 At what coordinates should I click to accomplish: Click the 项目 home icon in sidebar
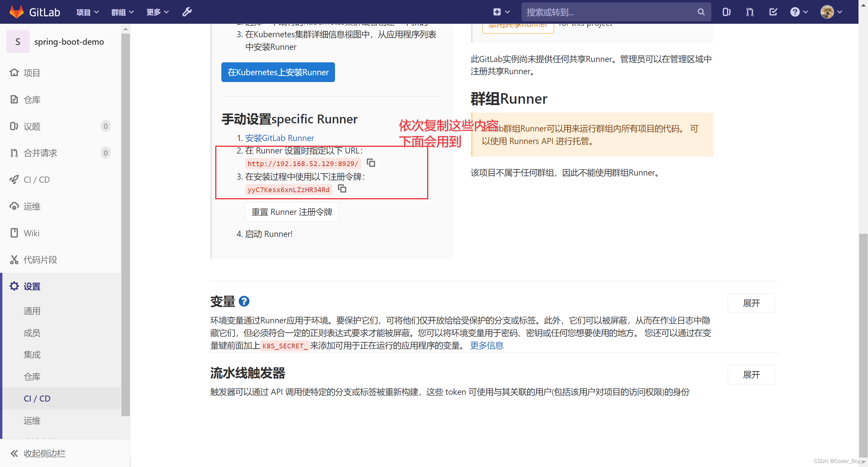click(14, 73)
